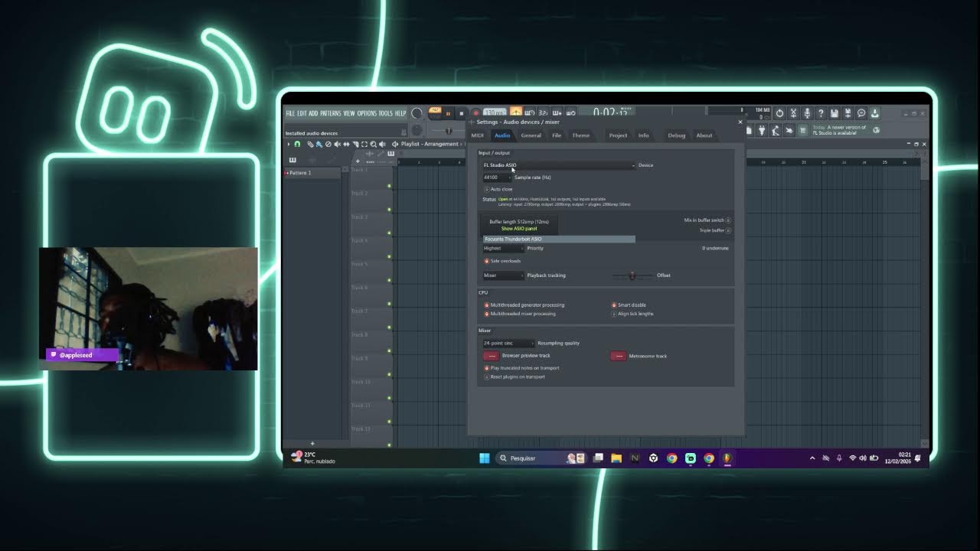Open the Sample rate dropdown showing 44100
The height and width of the screenshot is (551, 980).
pos(496,178)
